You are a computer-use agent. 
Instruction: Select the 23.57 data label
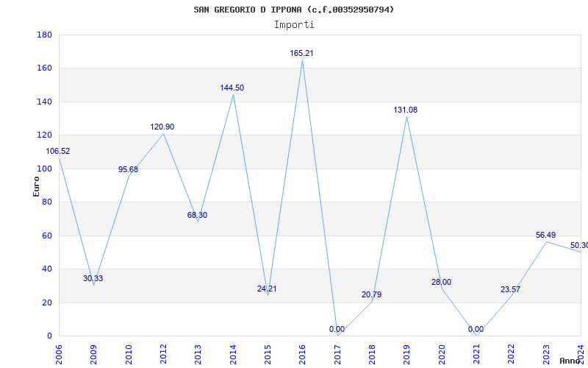pyautogui.click(x=510, y=289)
